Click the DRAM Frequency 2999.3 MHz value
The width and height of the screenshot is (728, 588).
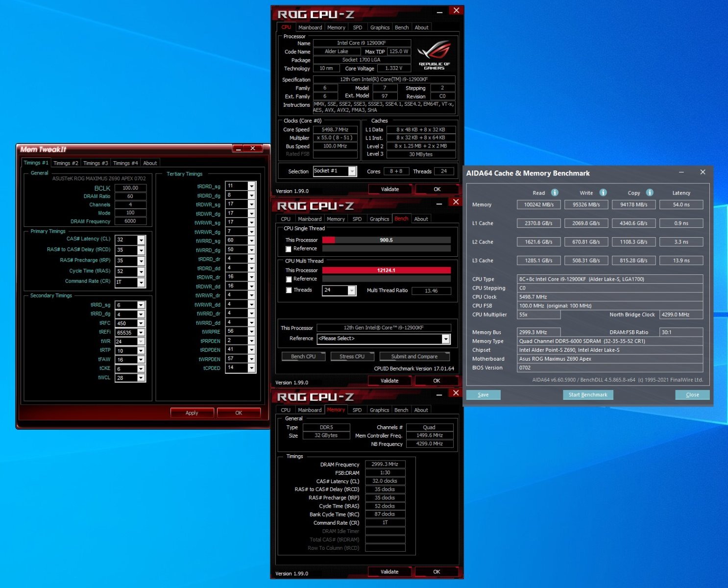pos(385,465)
